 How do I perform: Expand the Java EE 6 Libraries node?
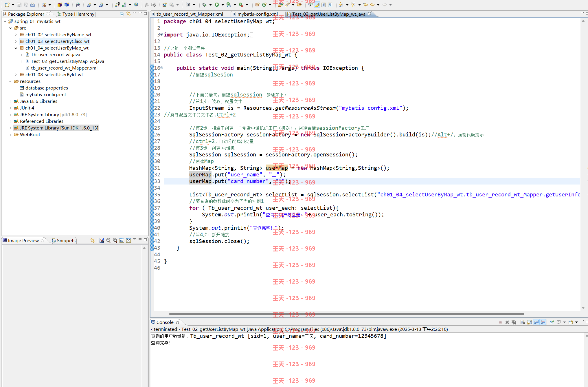click(10, 101)
